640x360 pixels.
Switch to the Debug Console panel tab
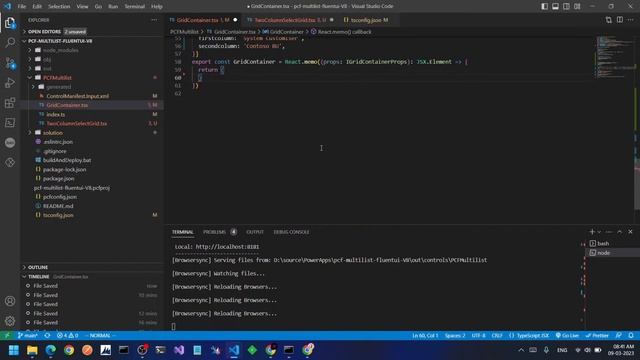291,232
